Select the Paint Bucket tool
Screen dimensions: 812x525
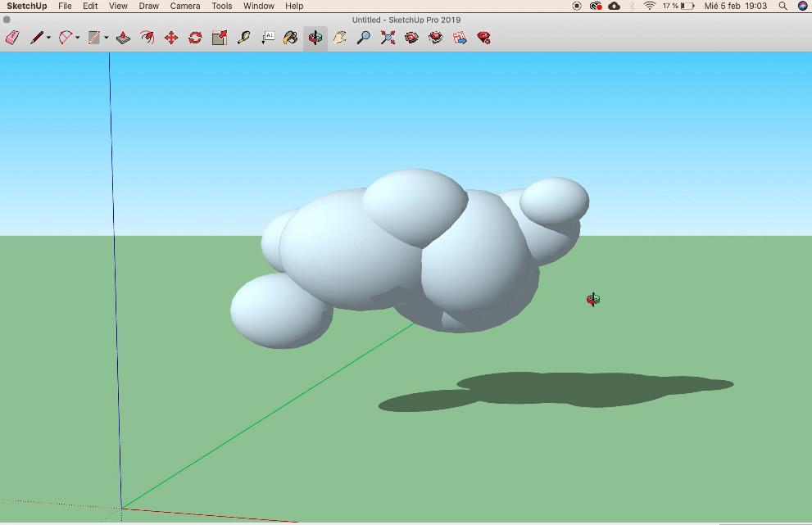[291, 38]
